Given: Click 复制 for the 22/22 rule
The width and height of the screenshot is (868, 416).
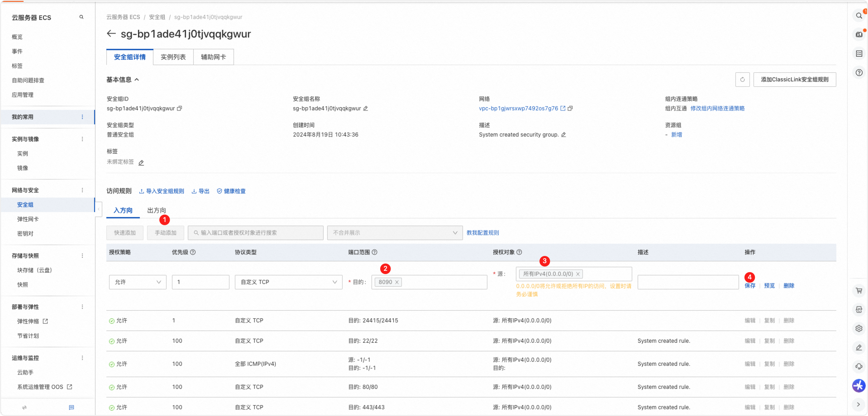Looking at the screenshot, I should 770,341.
